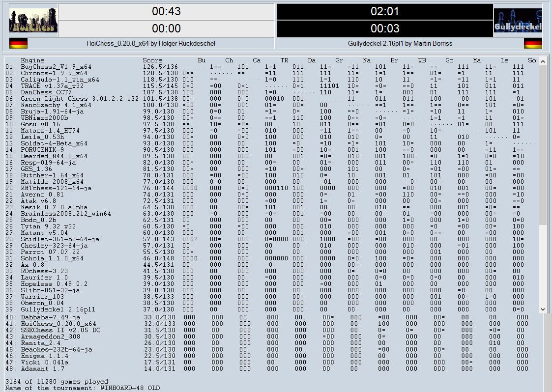Click the GES_1.36 row name
552x392 pixels.
pyautogui.click(x=36, y=169)
